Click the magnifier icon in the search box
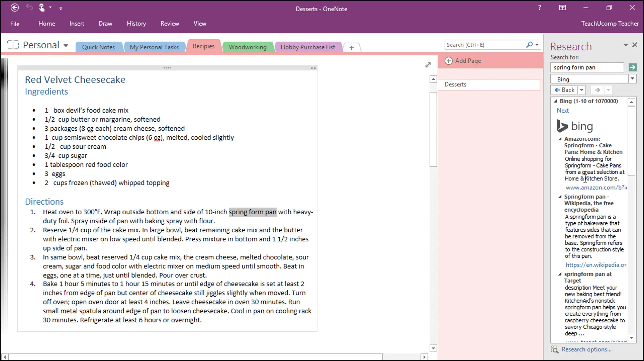 pos(529,45)
